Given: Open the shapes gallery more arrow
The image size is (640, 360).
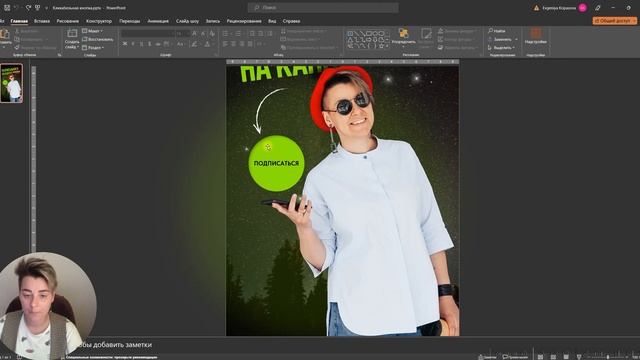Looking at the screenshot, I should pos(387,46).
